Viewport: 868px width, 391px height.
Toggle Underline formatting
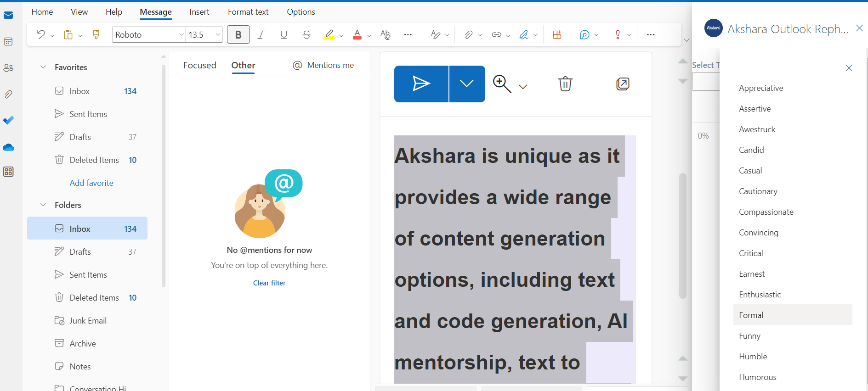point(284,35)
